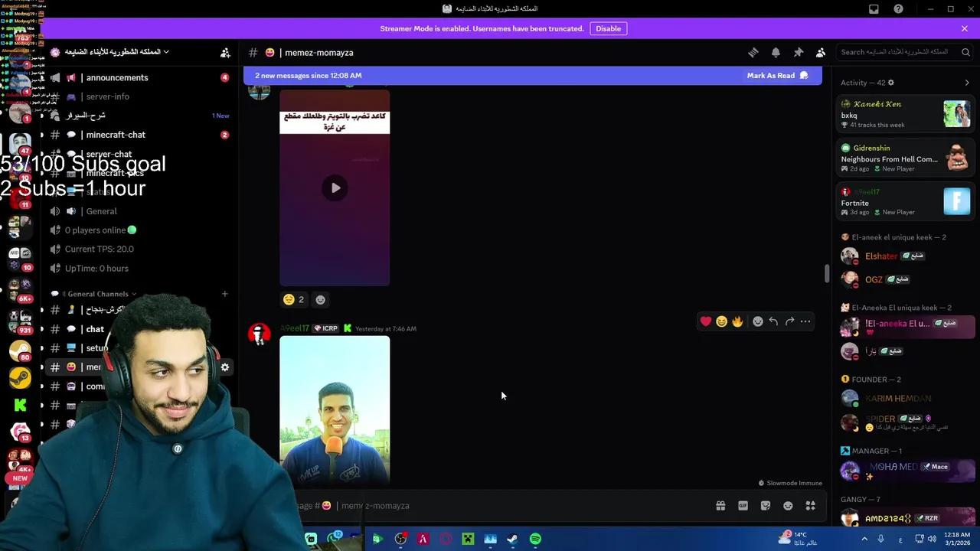Open Activity settings gear

tap(890, 83)
